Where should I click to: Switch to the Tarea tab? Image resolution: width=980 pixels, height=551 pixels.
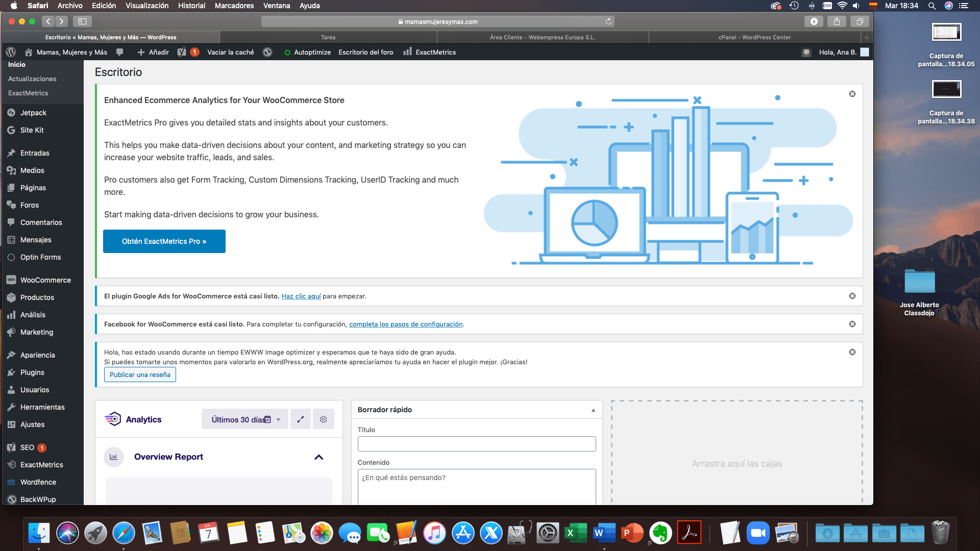[328, 37]
